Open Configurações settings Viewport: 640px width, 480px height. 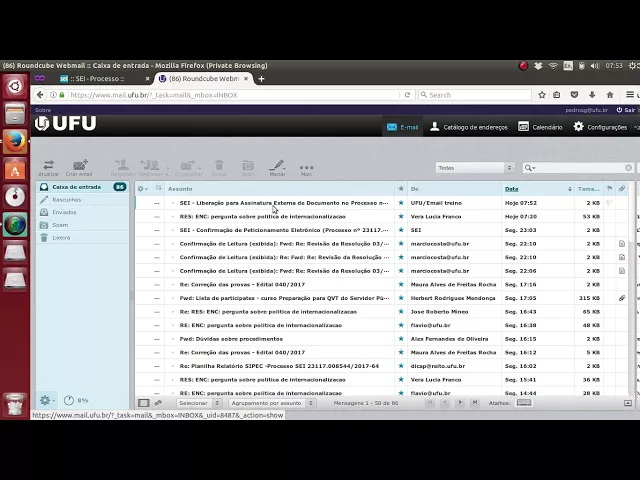(600, 127)
